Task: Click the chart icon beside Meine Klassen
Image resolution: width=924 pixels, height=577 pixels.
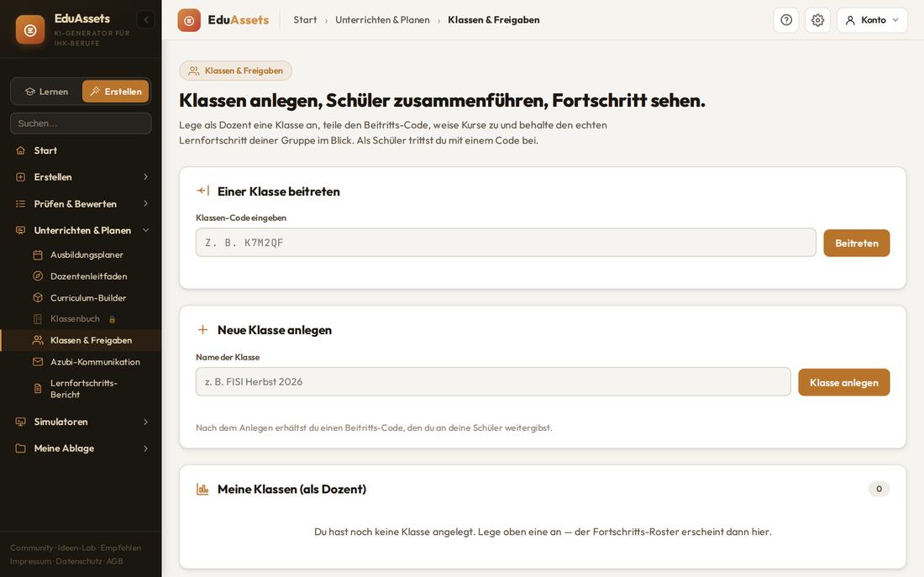Action: [202, 489]
